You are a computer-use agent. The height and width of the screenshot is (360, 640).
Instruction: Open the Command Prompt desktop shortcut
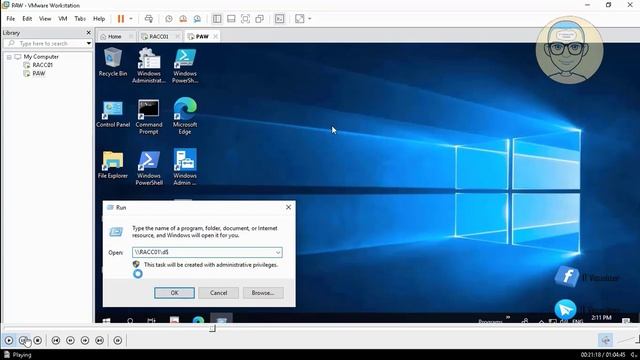pyautogui.click(x=149, y=116)
